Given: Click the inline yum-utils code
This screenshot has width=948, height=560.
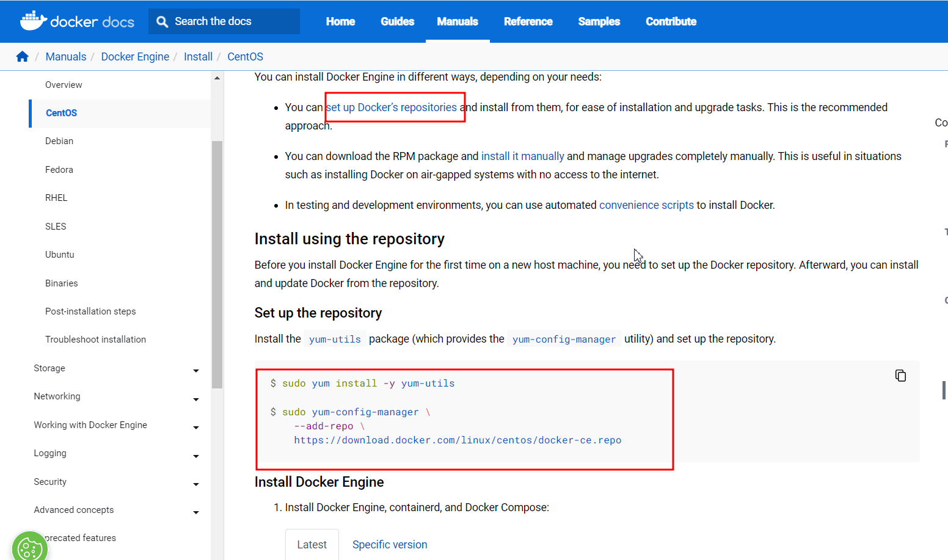Looking at the screenshot, I should point(335,340).
